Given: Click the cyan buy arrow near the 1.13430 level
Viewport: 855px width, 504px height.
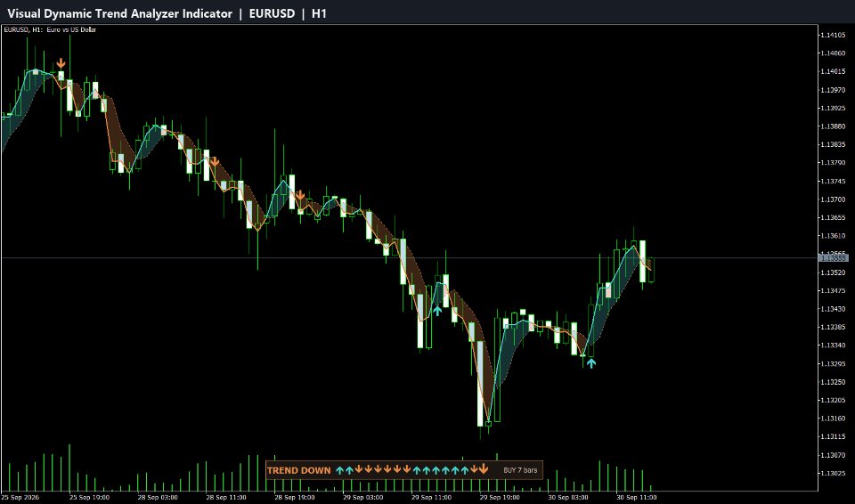Looking at the screenshot, I should click(437, 311).
